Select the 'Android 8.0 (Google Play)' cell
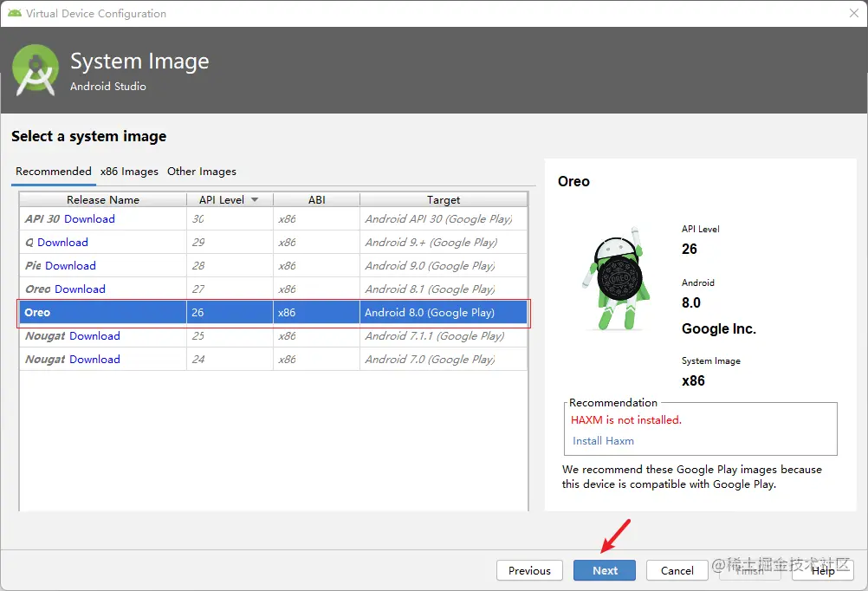The height and width of the screenshot is (591, 868). point(444,312)
